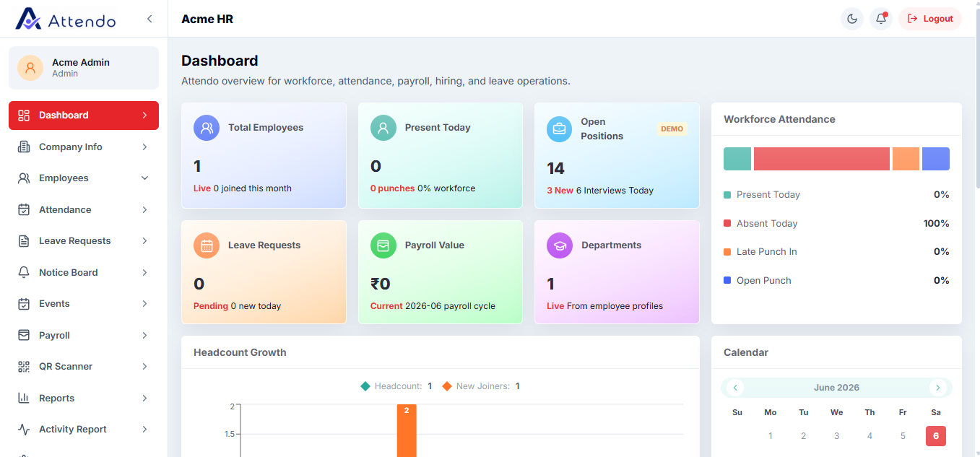The width and height of the screenshot is (980, 457).
Task: Click the red Absent segment of attendance bar
Action: [x=822, y=159]
